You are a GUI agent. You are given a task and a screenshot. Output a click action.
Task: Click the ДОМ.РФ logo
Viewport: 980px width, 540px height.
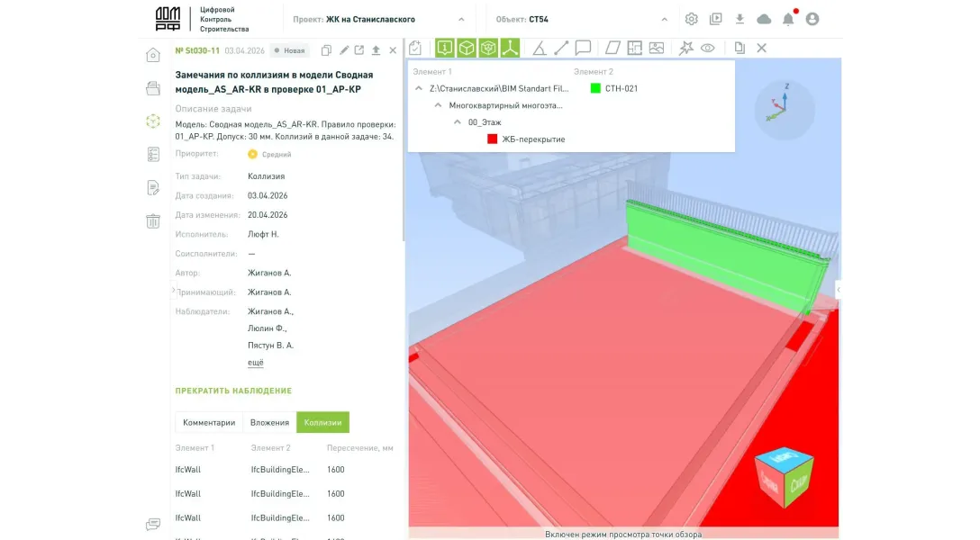coord(168,19)
